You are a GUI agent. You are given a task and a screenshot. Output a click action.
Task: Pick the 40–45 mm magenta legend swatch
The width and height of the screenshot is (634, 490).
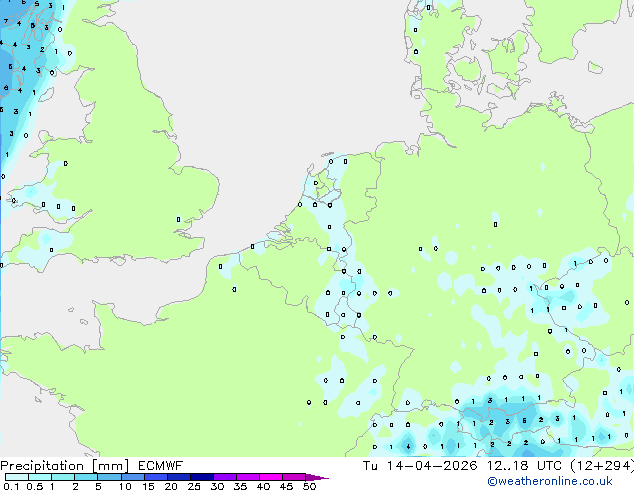click(271, 477)
